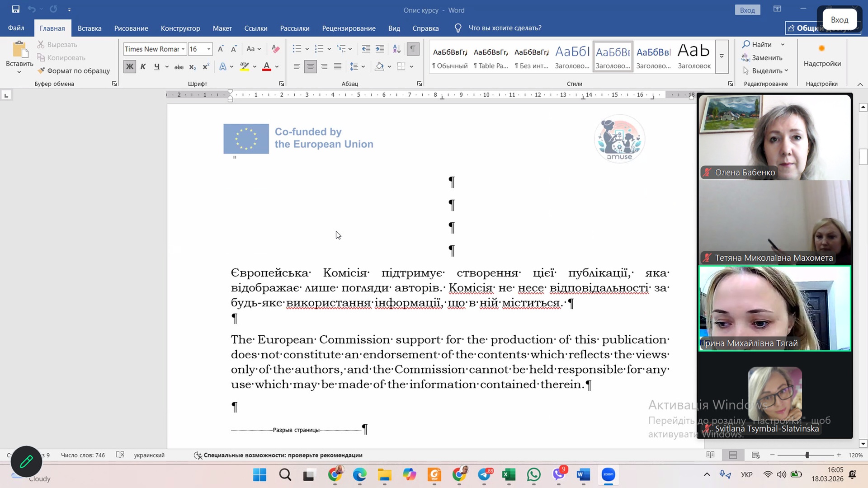Click the Save floppy disk icon

pyautogui.click(x=16, y=9)
